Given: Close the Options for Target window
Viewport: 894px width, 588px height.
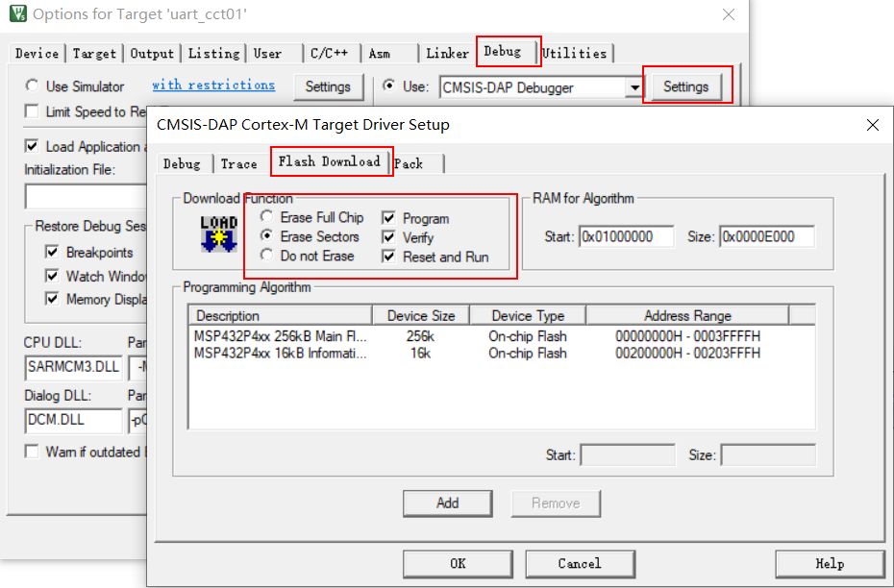Looking at the screenshot, I should [x=729, y=14].
